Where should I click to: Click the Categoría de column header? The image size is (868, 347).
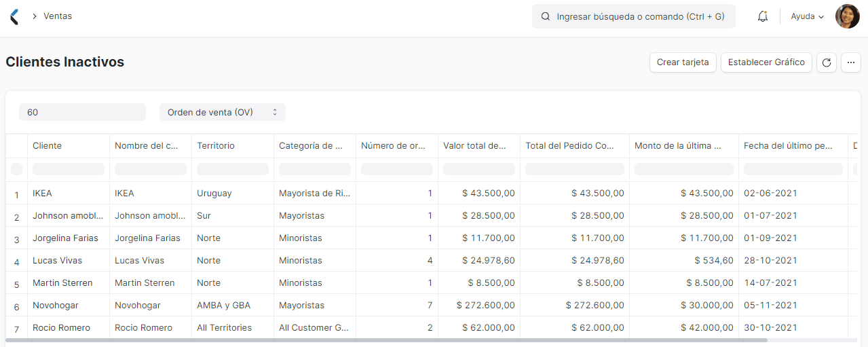click(x=314, y=145)
